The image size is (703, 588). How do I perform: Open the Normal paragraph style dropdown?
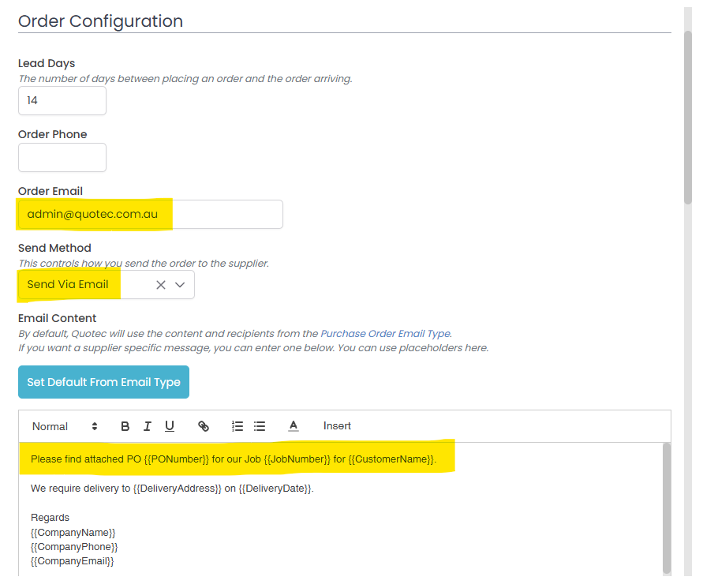click(x=65, y=426)
